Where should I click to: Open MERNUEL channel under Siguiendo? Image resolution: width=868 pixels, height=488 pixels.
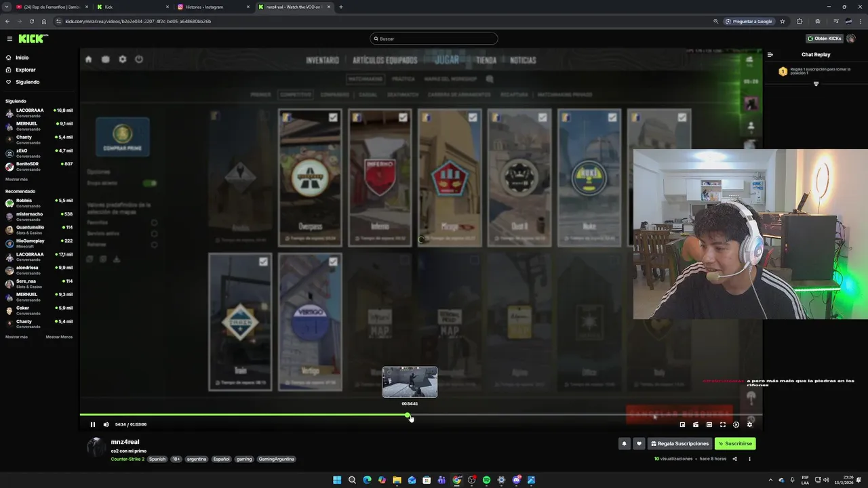(39, 126)
